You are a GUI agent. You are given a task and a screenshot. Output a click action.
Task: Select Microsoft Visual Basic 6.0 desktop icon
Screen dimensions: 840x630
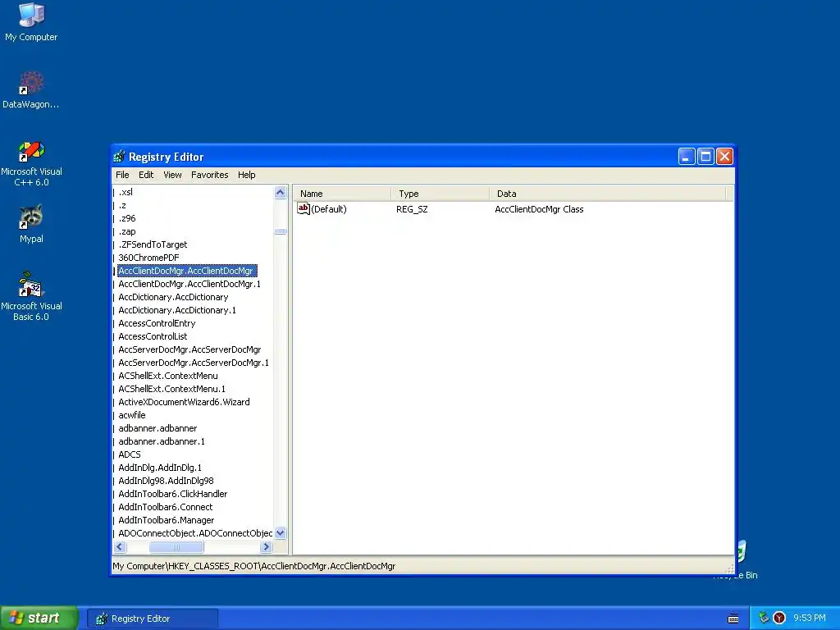[x=31, y=296]
